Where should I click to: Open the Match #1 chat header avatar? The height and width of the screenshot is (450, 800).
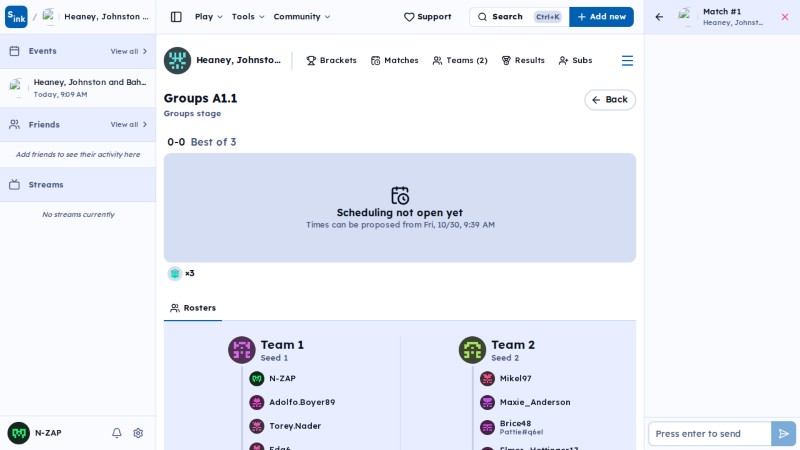(x=687, y=17)
